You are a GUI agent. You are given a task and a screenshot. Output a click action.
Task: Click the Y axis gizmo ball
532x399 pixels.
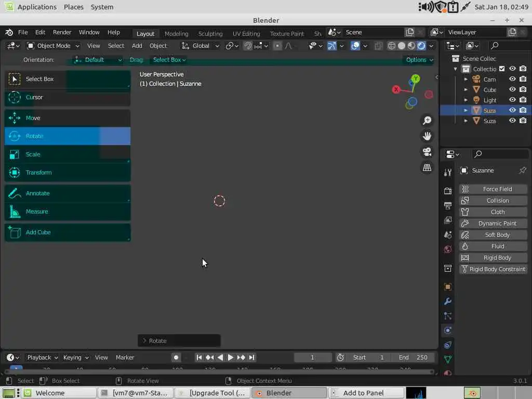point(416,79)
